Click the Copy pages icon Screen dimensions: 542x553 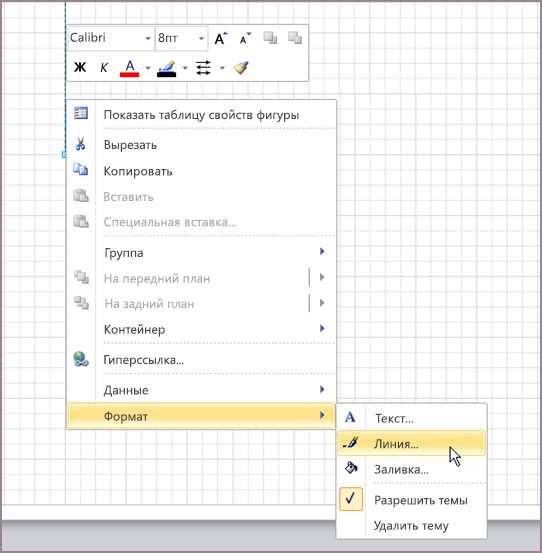click(81, 169)
